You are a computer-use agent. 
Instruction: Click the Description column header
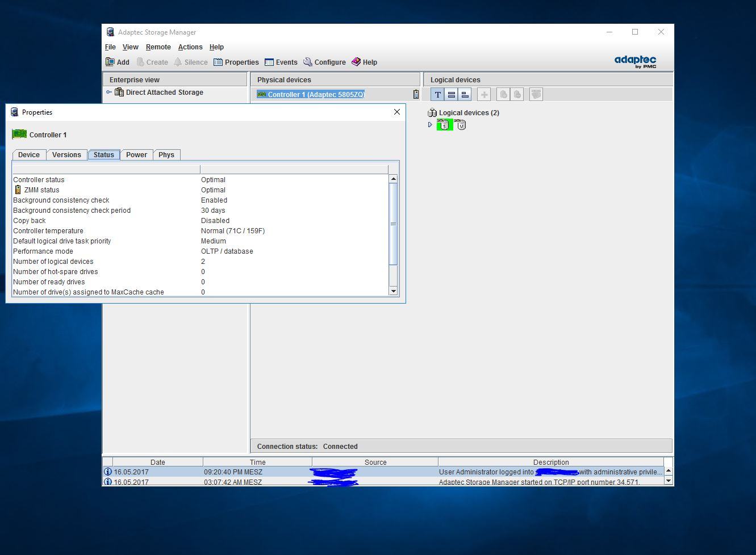click(x=551, y=462)
